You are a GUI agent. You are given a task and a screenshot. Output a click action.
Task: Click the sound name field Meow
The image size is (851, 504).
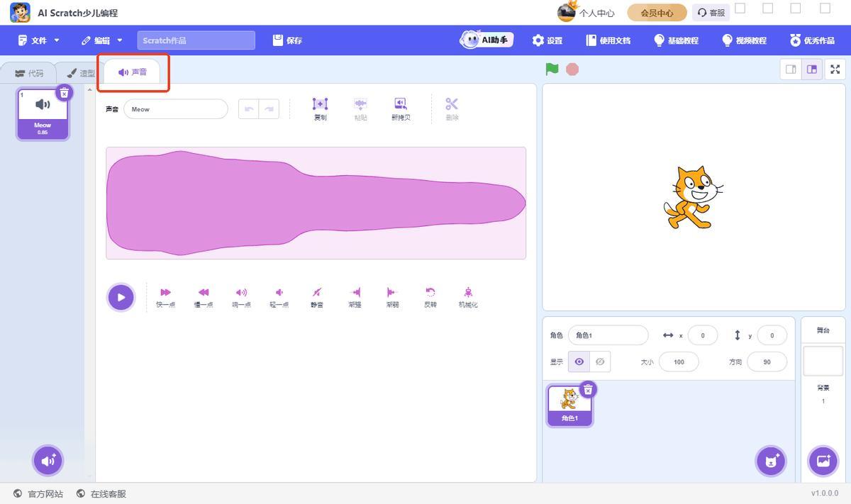click(x=175, y=109)
